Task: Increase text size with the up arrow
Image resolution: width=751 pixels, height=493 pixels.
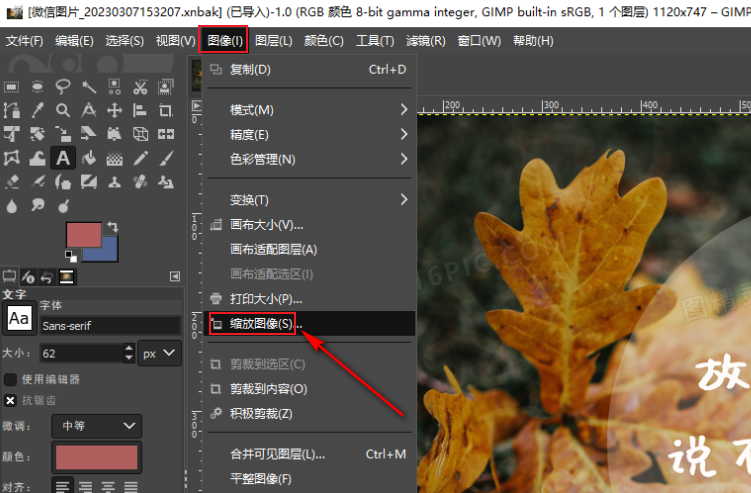Action: click(x=129, y=348)
